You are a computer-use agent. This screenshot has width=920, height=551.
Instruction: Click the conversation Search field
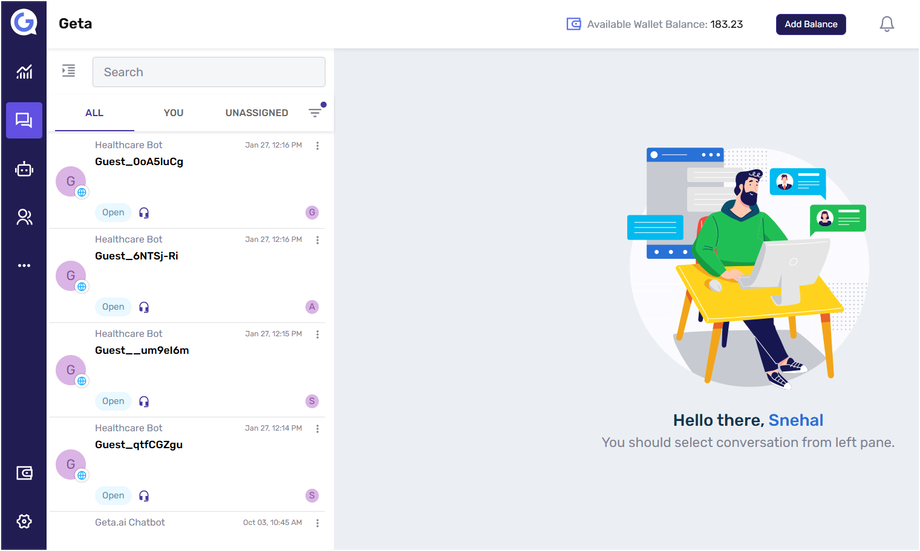tap(208, 72)
